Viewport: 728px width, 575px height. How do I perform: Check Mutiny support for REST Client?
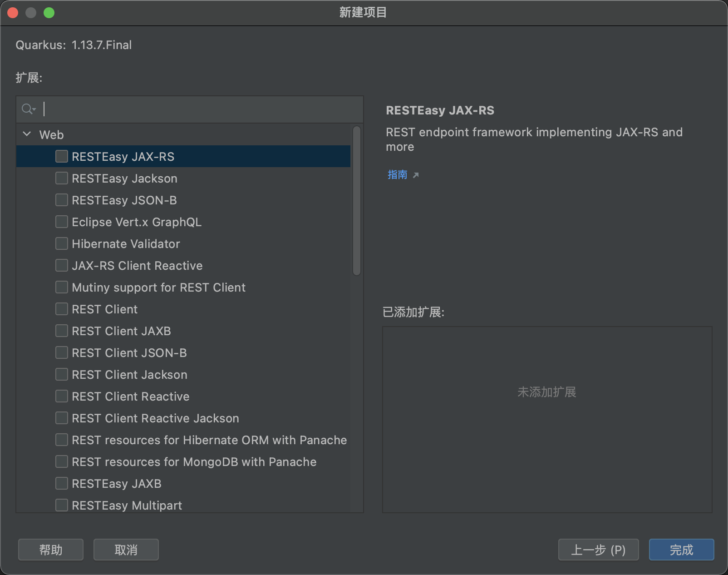pos(62,287)
